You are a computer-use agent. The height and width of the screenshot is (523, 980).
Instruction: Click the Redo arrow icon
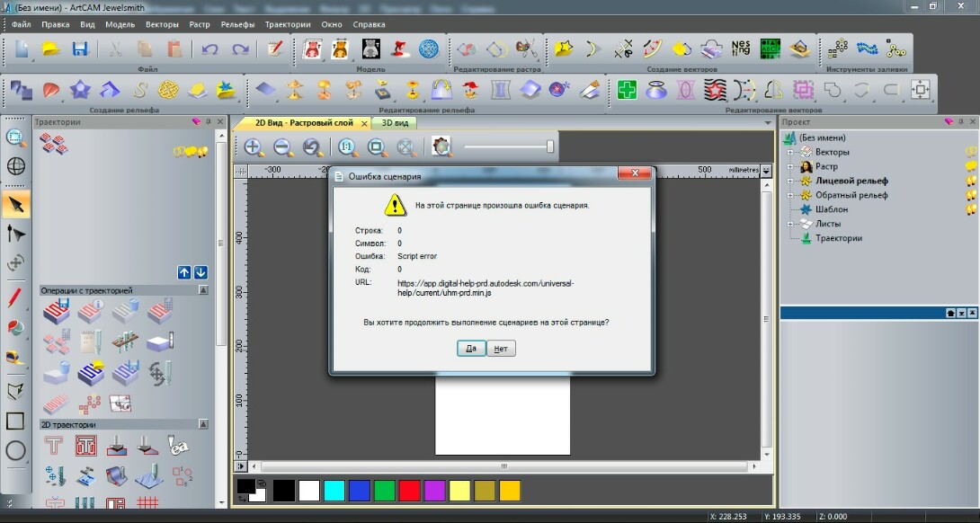pyautogui.click(x=240, y=49)
